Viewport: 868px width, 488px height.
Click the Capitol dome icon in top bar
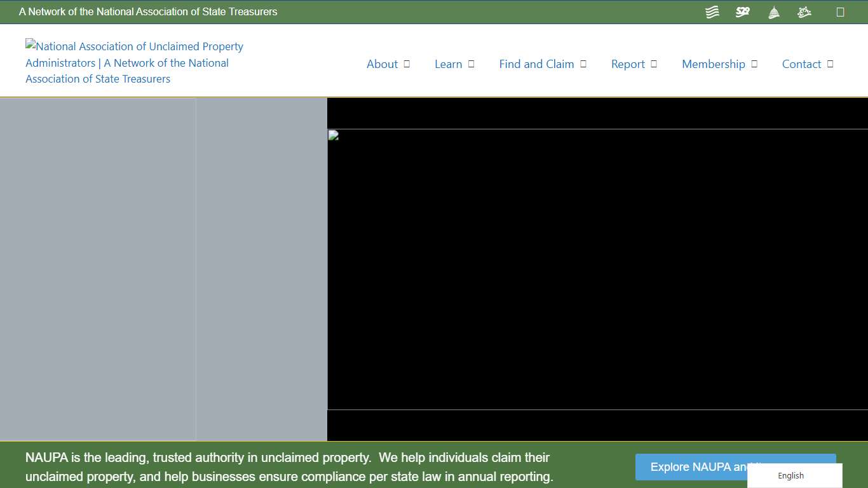point(773,11)
